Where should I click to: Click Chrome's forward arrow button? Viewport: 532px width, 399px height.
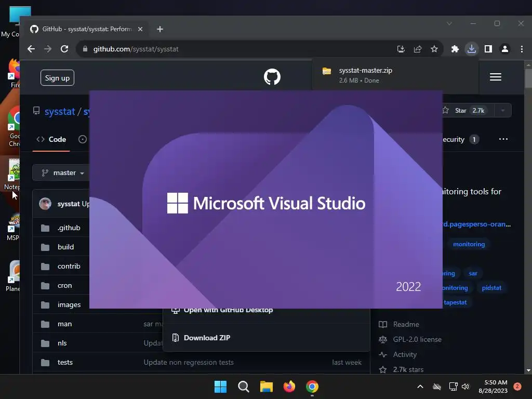coord(48,49)
